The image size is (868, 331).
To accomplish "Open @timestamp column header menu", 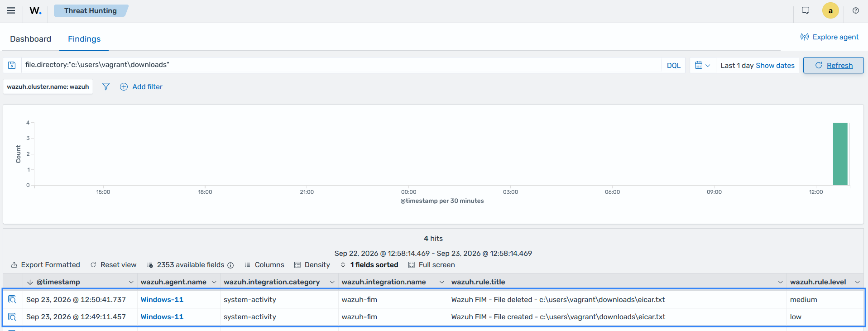I will tap(131, 282).
